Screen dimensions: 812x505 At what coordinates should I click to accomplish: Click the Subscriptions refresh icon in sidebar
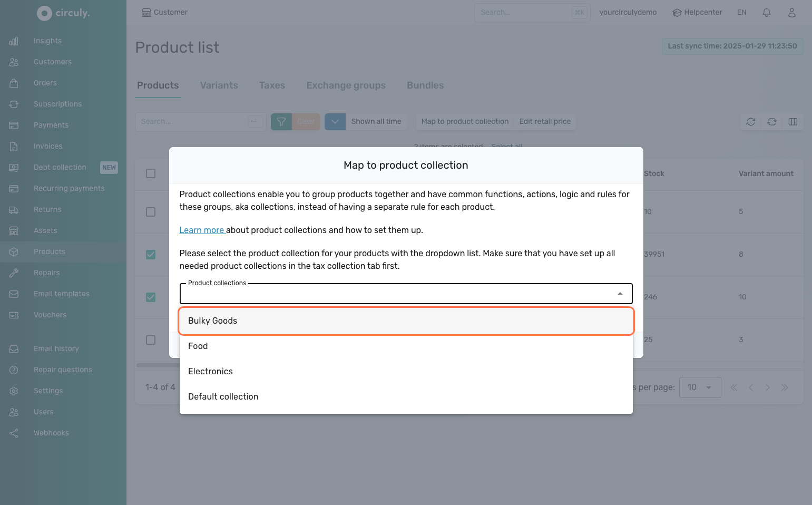14,104
